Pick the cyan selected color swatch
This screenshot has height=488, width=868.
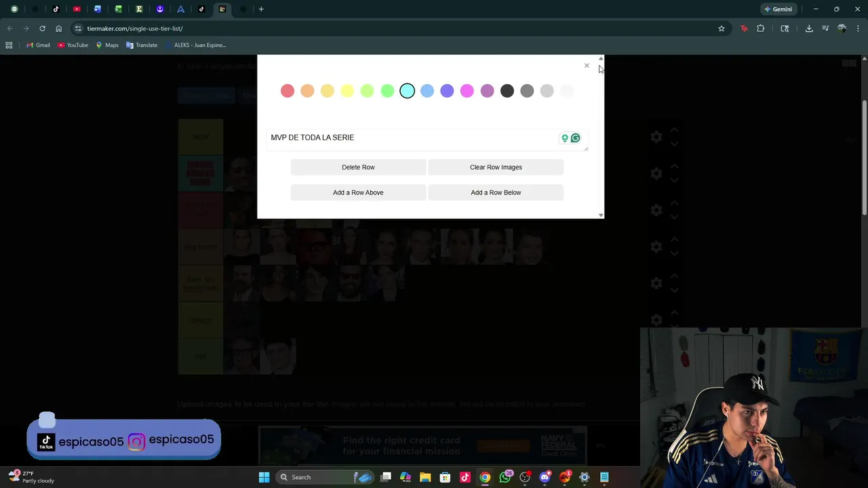tap(407, 91)
